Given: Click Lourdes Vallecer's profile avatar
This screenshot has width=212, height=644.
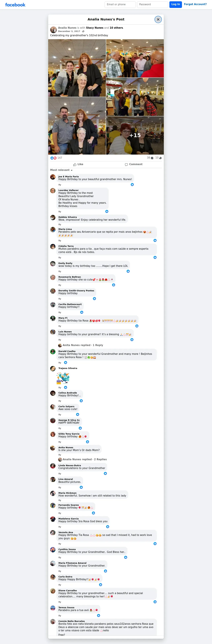Looking at the screenshot, I should pyautogui.click(x=53, y=191).
